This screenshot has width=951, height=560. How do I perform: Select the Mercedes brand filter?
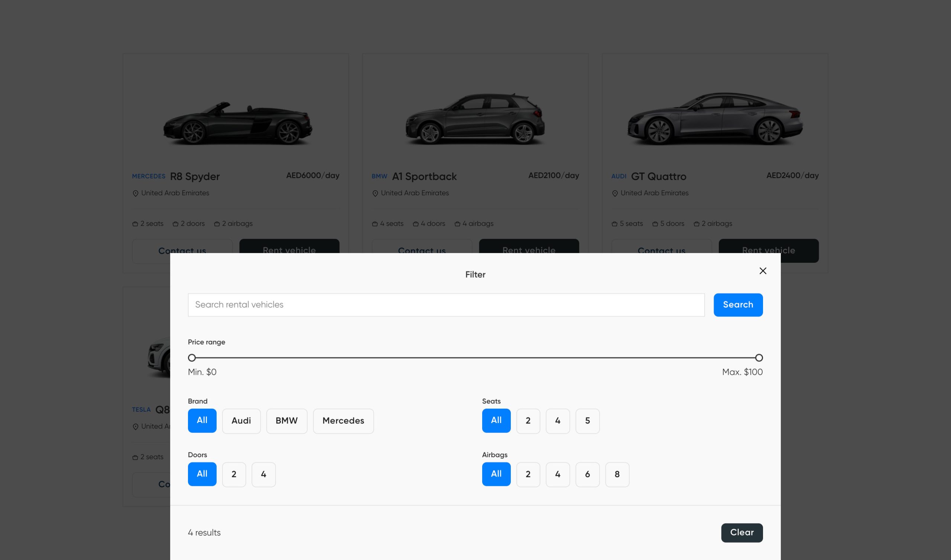pos(343,421)
